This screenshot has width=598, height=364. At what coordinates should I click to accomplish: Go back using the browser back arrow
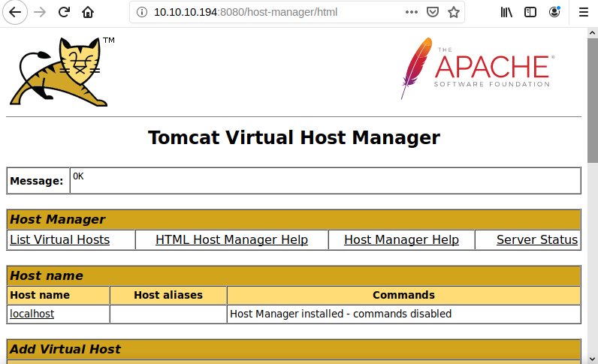click(15, 12)
